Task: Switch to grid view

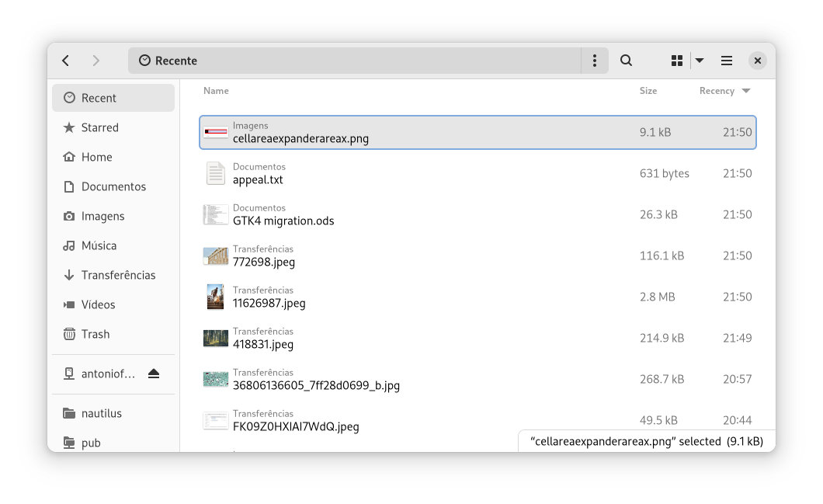Action: tap(677, 61)
